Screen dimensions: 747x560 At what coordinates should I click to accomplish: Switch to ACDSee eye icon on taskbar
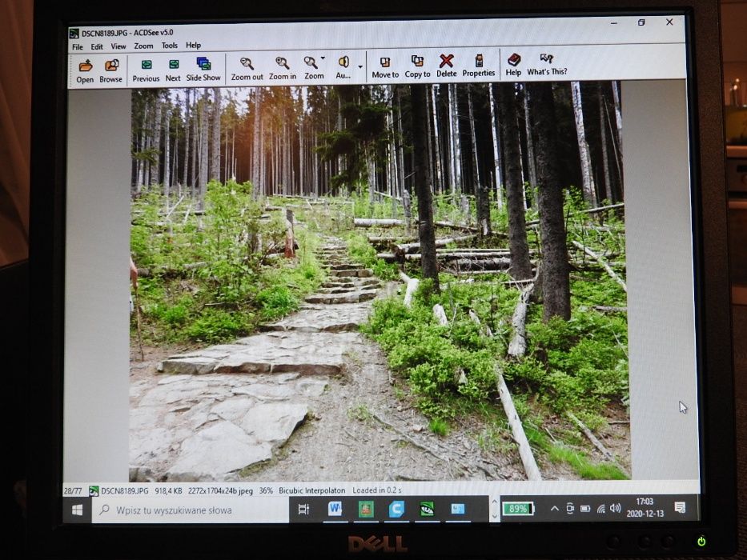pyautogui.click(x=427, y=509)
